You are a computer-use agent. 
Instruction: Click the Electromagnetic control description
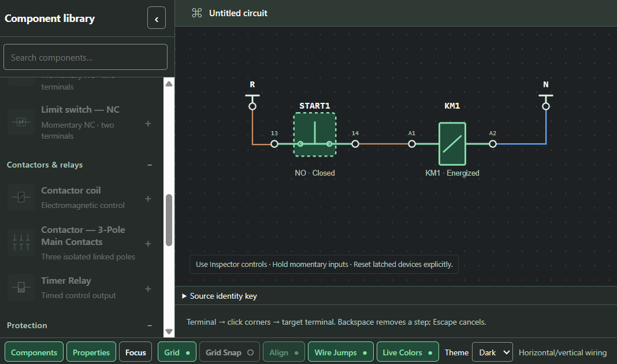(83, 205)
